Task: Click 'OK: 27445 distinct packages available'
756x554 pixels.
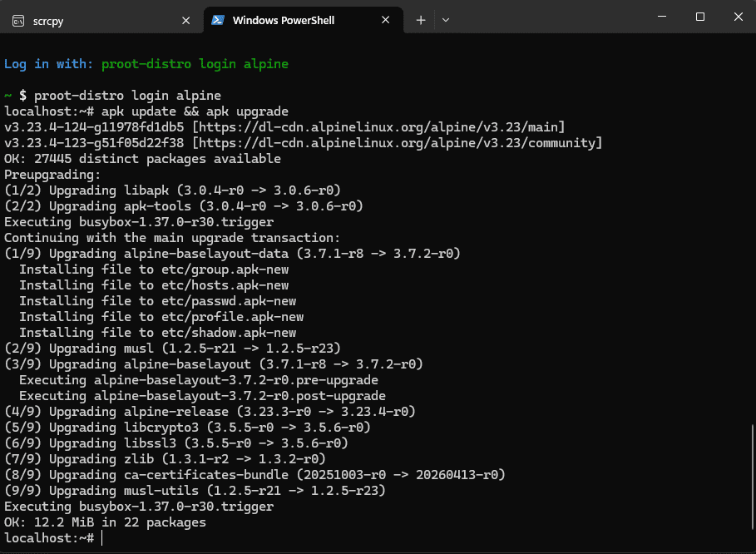Action: click(143, 159)
